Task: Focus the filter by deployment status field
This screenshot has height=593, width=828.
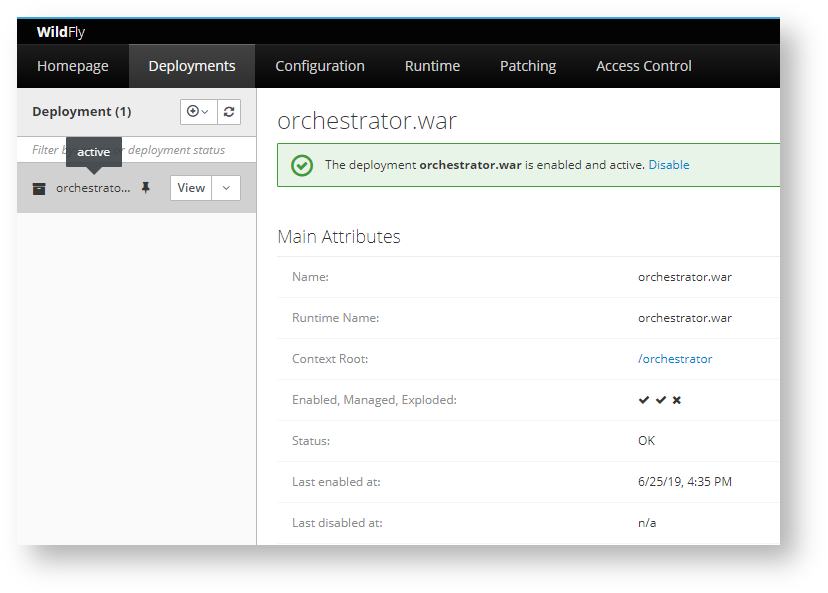Action: pos(137,150)
